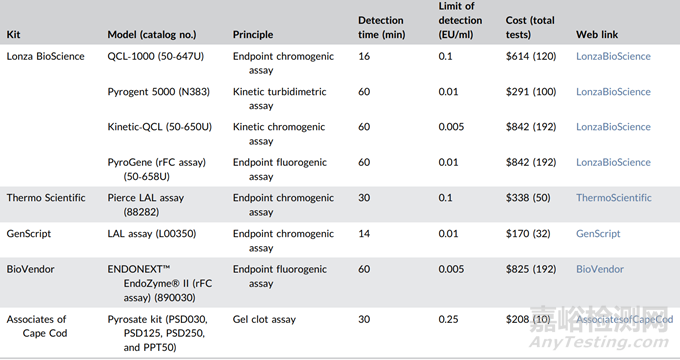This screenshot has width=680, height=360.
Task: Click the Pierce LAL assay model cell
Action: [x=146, y=205]
